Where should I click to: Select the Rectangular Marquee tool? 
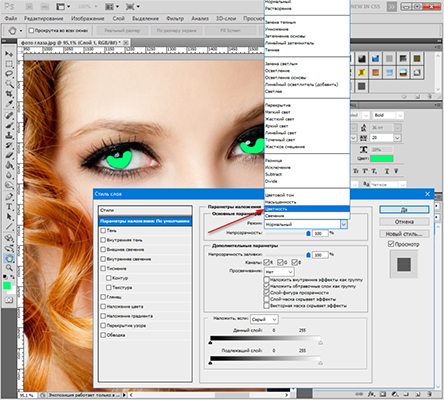click(x=9, y=64)
